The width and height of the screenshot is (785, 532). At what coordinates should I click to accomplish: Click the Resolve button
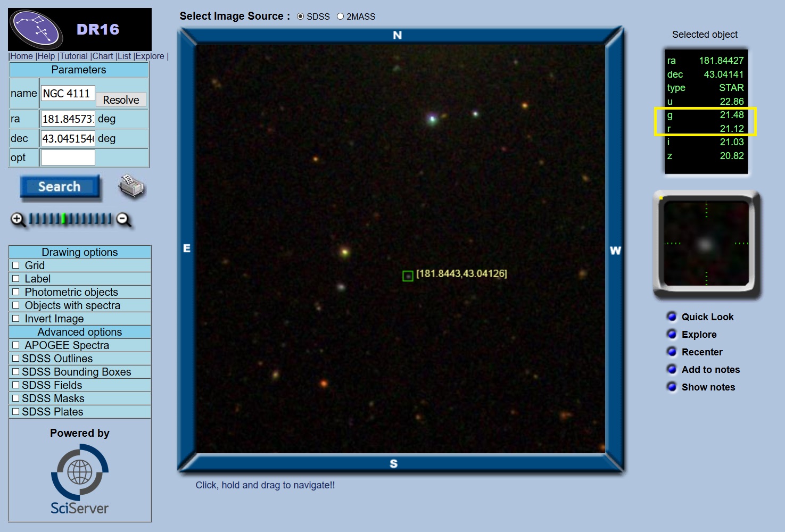point(121,99)
